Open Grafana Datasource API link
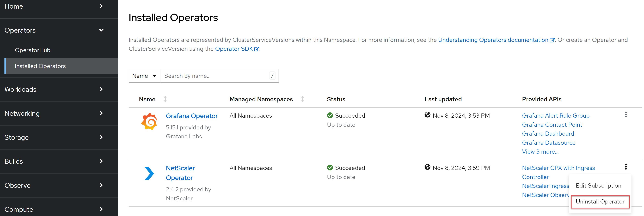The width and height of the screenshot is (644, 216). tap(549, 143)
